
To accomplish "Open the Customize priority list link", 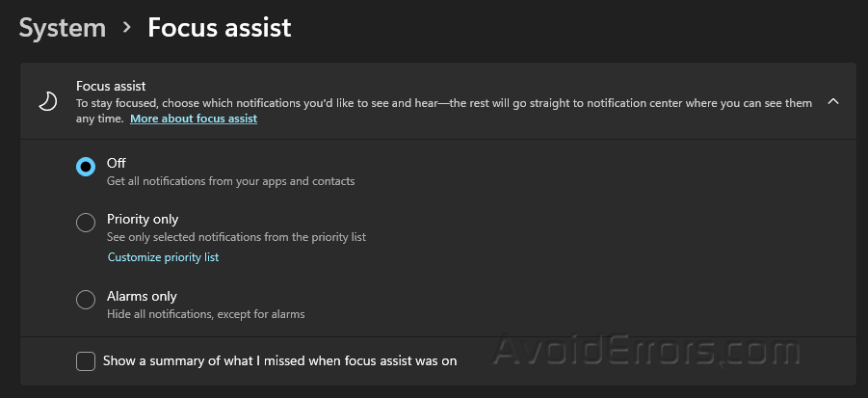I will click(163, 257).
